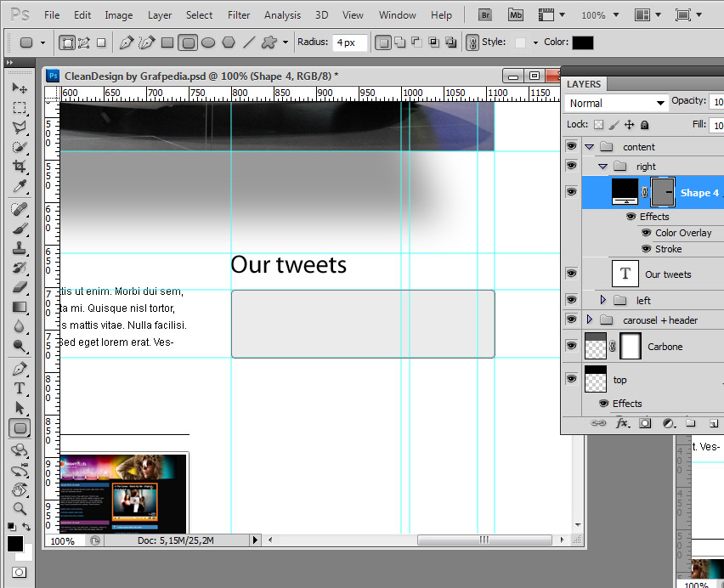
Task: Hide the Shape 4 layer
Action: tap(572, 191)
